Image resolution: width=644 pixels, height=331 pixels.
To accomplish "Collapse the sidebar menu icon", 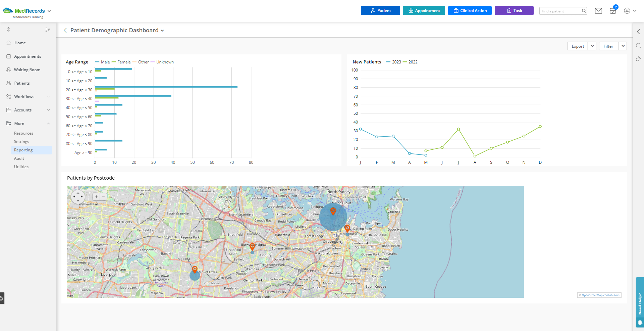I will click(x=48, y=30).
